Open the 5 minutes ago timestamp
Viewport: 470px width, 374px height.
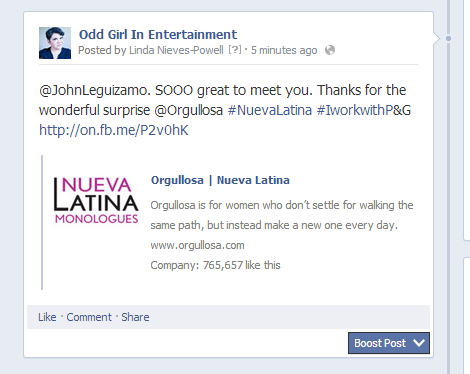pyautogui.click(x=284, y=50)
